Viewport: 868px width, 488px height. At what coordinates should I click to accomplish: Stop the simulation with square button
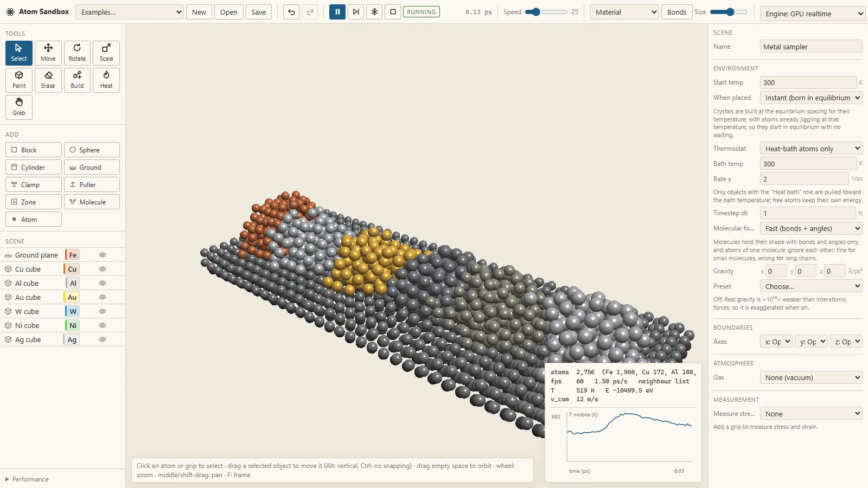pos(393,12)
